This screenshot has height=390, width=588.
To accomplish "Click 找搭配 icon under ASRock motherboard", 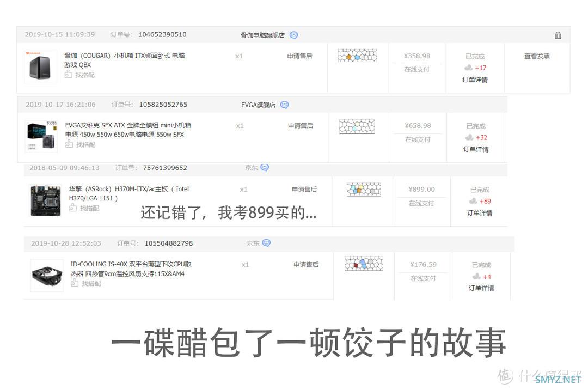I will [73, 208].
